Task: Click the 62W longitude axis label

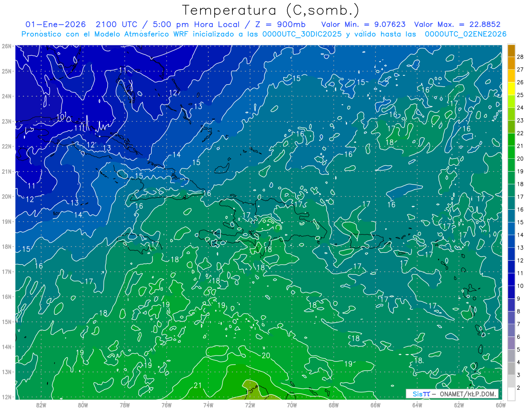Action: point(459,405)
